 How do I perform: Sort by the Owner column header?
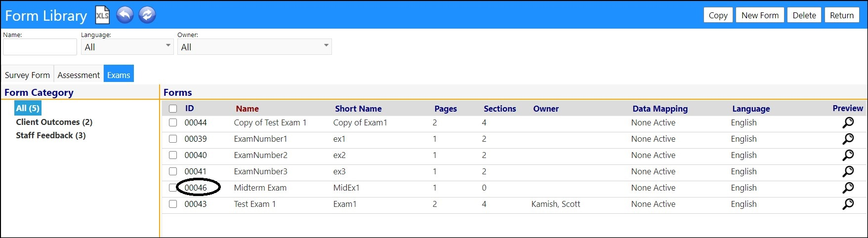[546, 109]
